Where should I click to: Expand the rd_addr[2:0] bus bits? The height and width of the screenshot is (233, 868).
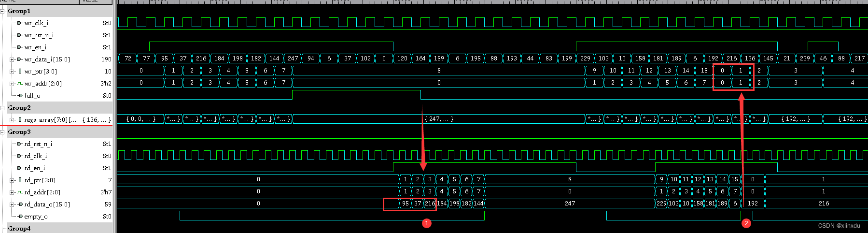pos(12,192)
